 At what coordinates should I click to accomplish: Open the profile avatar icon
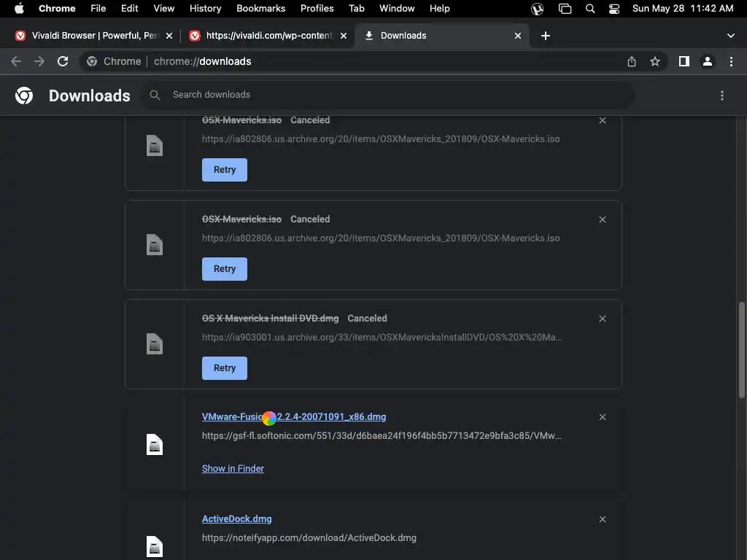point(707,61)
